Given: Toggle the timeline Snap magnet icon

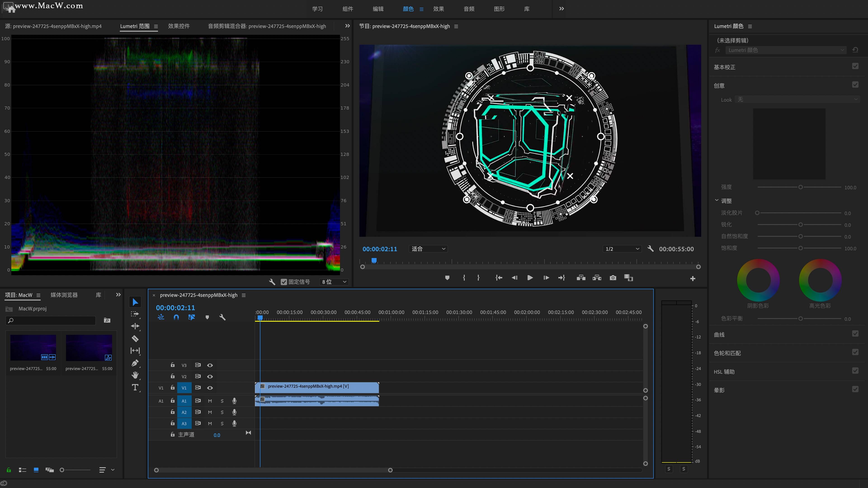Looking at the screenshot, I should (x=176, y=317).
